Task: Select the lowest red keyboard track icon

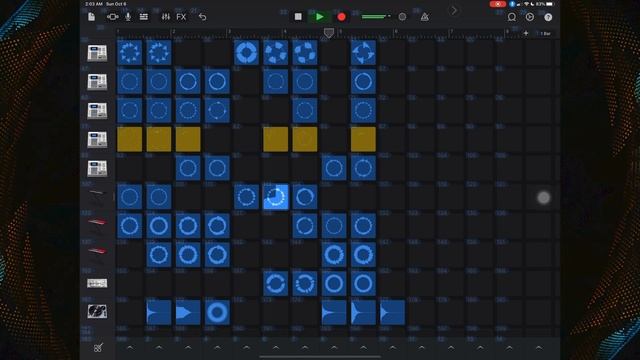Action: [x=97, y=253]
